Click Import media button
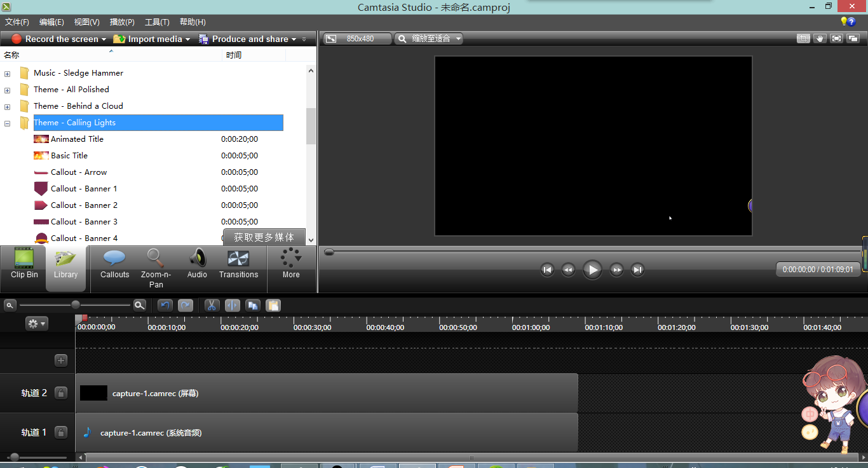Screen dimensions: 868x468 tap(149, 39)
